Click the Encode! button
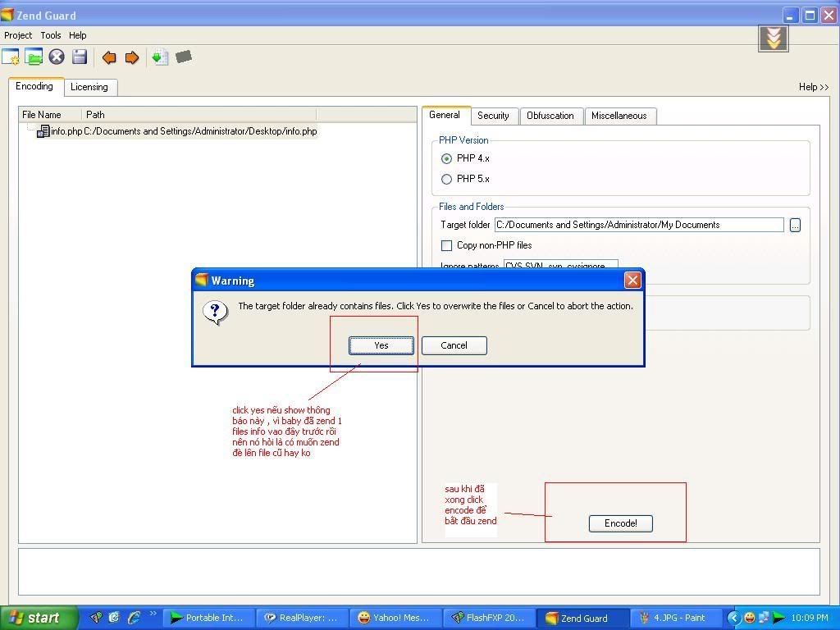840x630 pixels. (x=621, y=523)
